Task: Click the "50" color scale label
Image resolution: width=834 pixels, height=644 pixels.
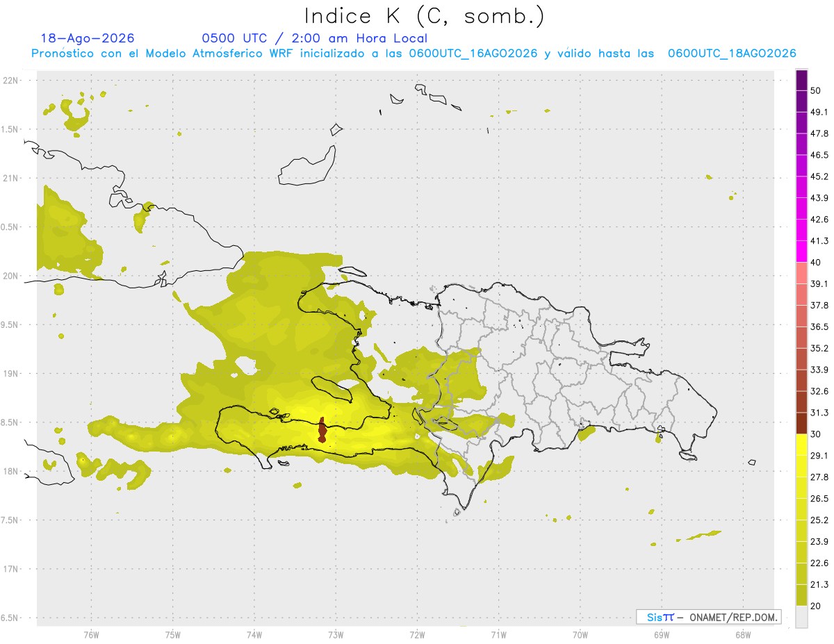Action: point(815,91)
